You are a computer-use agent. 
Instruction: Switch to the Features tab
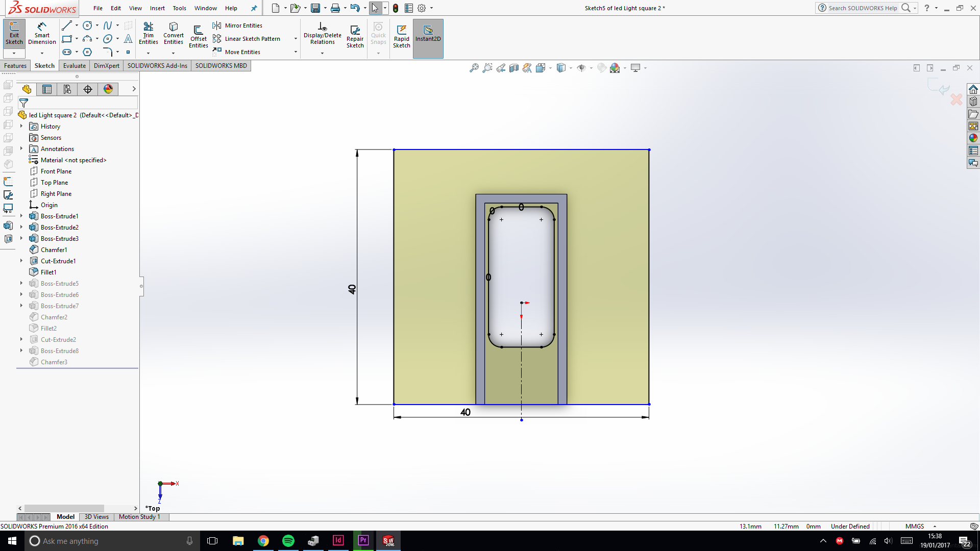(x=15, y=66)
